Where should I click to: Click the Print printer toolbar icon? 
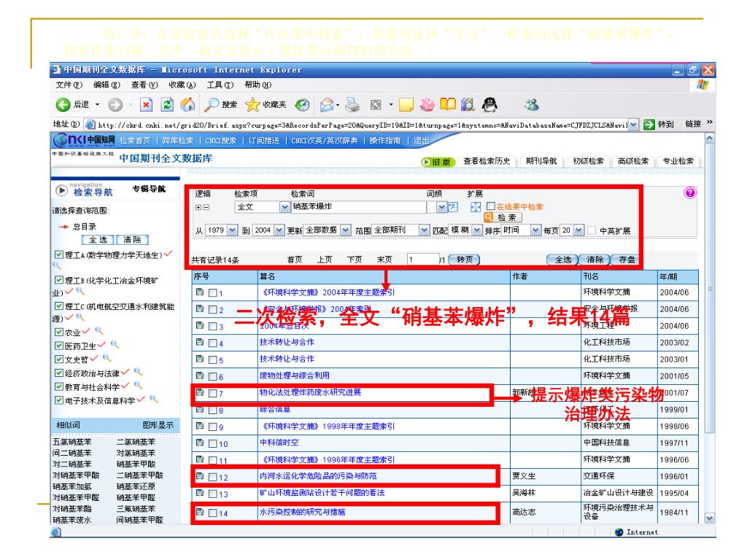(x=352, y=105)
